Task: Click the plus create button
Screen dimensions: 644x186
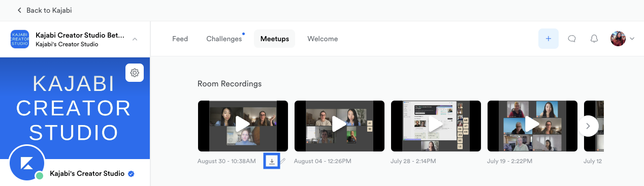Action: coord(549,39)
